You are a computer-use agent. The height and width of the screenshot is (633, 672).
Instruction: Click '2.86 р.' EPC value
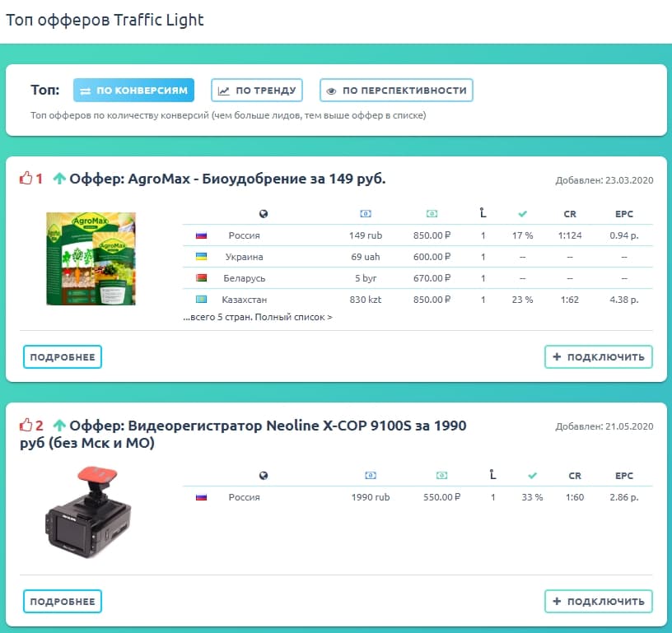[624, 497]
